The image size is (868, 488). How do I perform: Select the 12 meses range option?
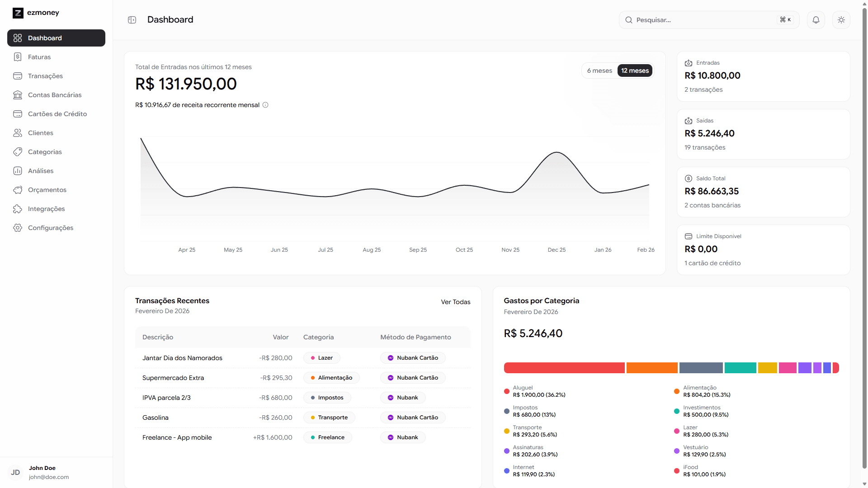pos(635,70)
